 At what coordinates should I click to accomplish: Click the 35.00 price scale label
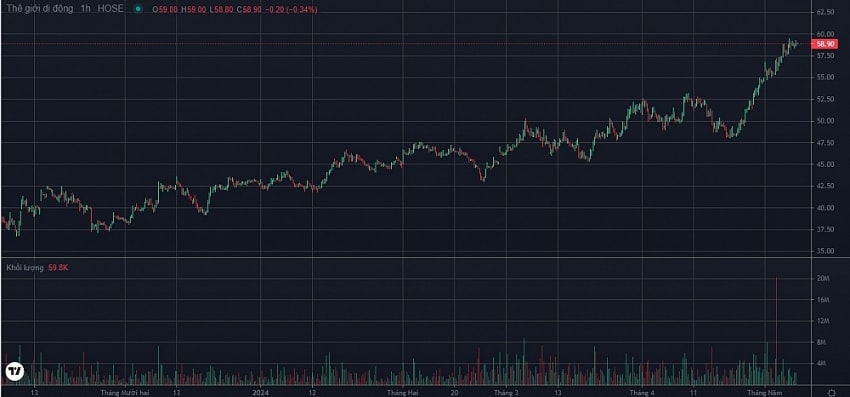tap(825, 251)
